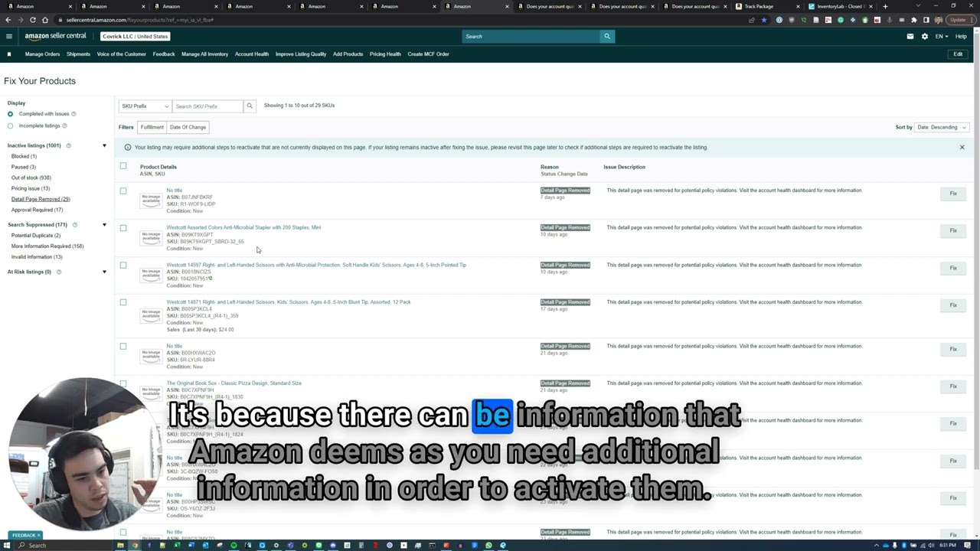Screen dimensions: 980x551
Task: Click info icon beside At Risk listings
Action: (58, 272)
